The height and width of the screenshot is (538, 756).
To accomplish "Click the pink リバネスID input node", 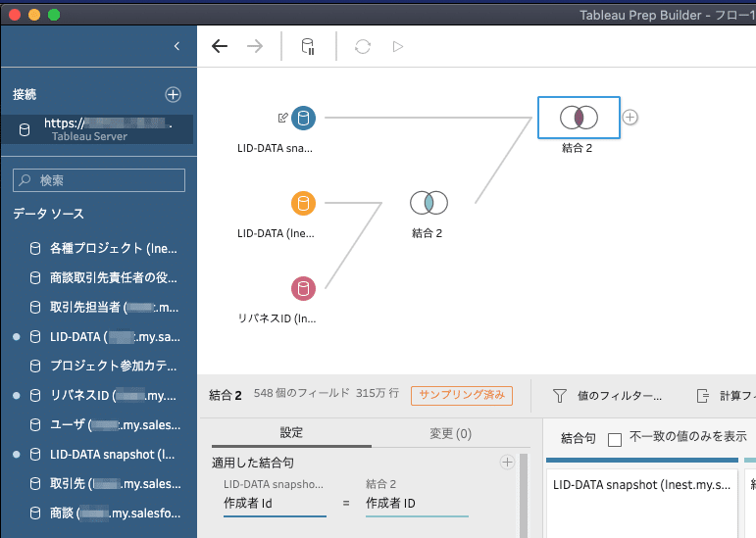I will [303, 288].
